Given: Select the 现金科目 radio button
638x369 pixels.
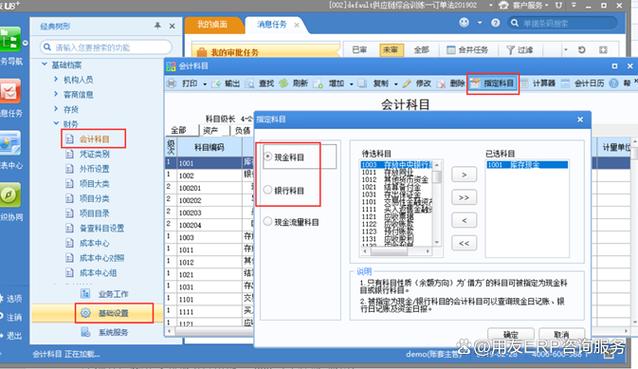Looking at the screenshot, I should point(268,156).
